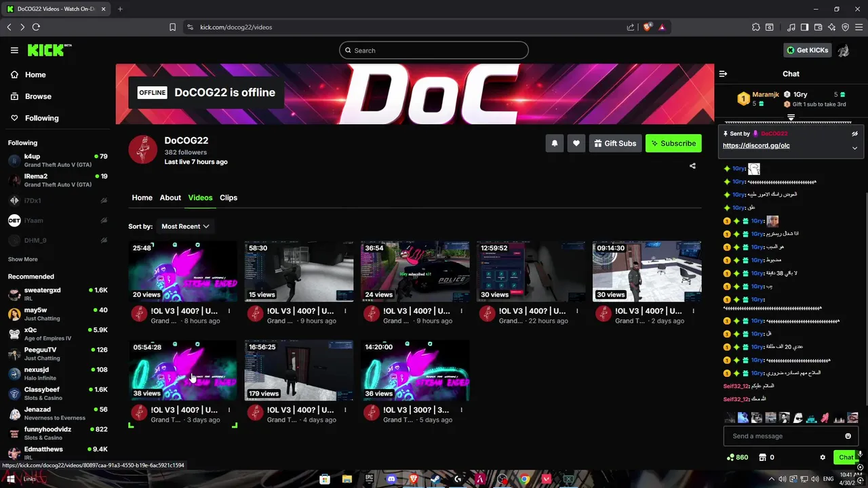Image resolution: width=868 pixels, height=488 pixels.
Task: Open options menu for the 09:14:30 video
Action: 693,311
